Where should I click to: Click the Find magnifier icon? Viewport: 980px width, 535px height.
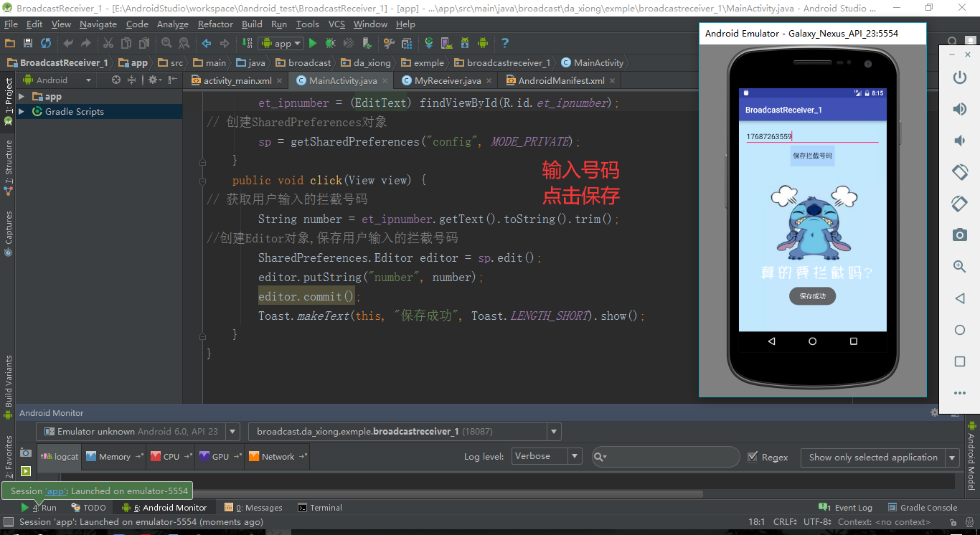[x=166, y=43]
